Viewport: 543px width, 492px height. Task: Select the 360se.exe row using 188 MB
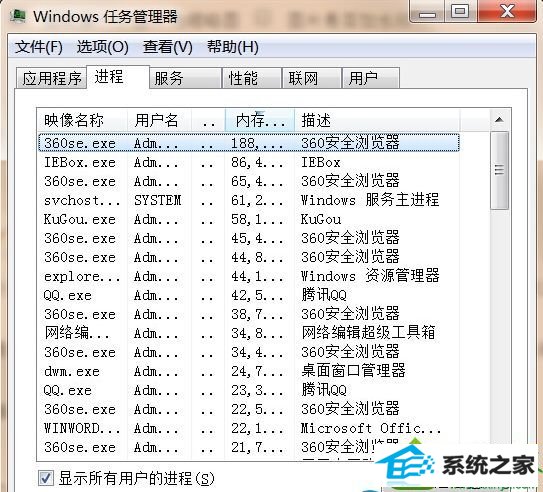[x=249, y=143]
